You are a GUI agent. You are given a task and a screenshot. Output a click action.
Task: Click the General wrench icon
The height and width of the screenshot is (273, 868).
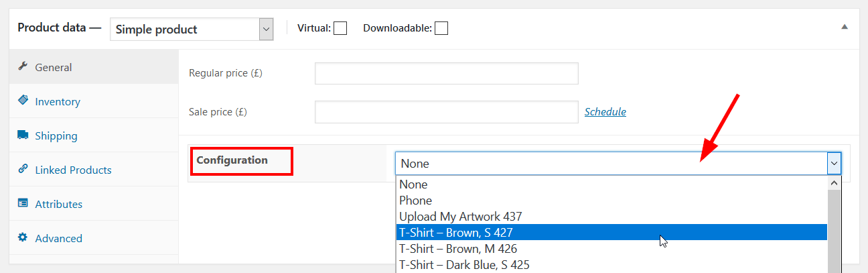23,66
